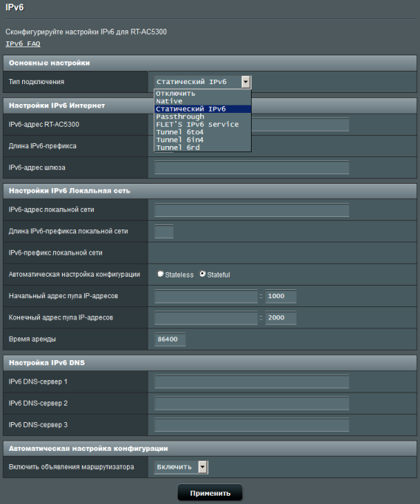420x504 pixels.
Task: Focus the IPv6 DNS-сервер 2 field
Action: click(x=252, y=404)
